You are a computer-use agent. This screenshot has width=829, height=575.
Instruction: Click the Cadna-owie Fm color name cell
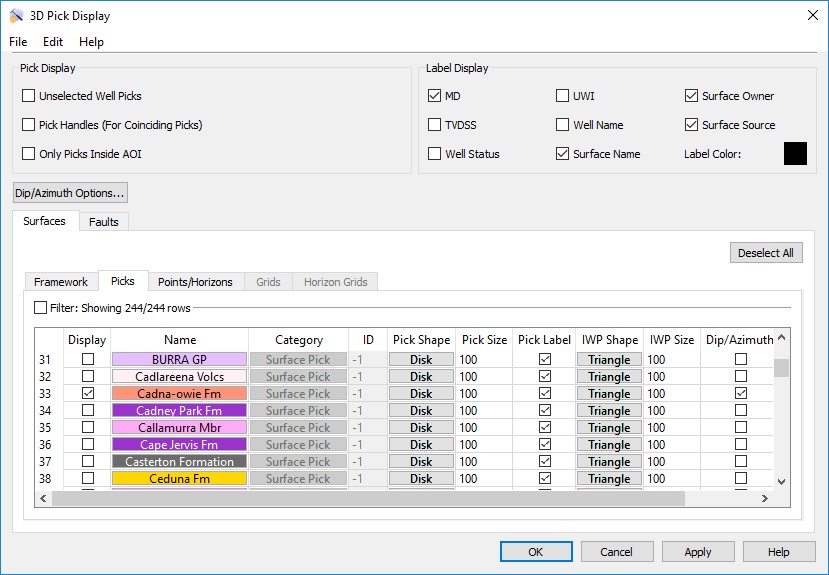point(179,394)
